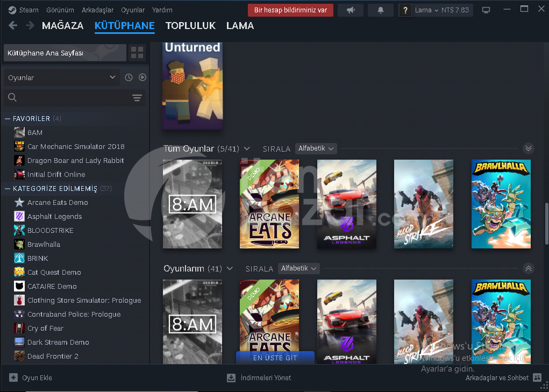Open the Lama account dropdown

tap(426, 10)
